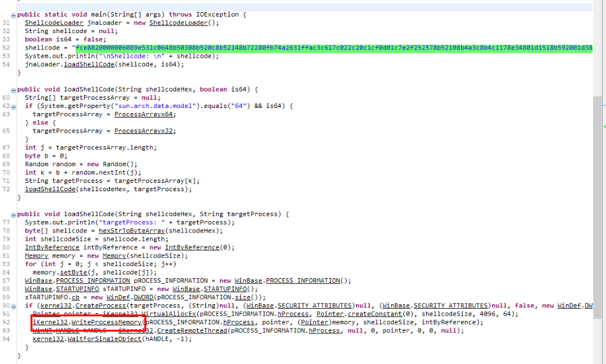This screenshot has height=364, width=606.
Task: Open the WriteProcessMemory method link
Action: [107, 322]
